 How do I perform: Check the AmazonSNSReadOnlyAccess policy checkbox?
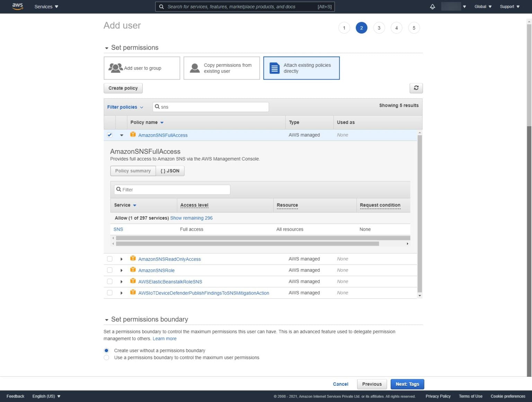click(109, 259)
